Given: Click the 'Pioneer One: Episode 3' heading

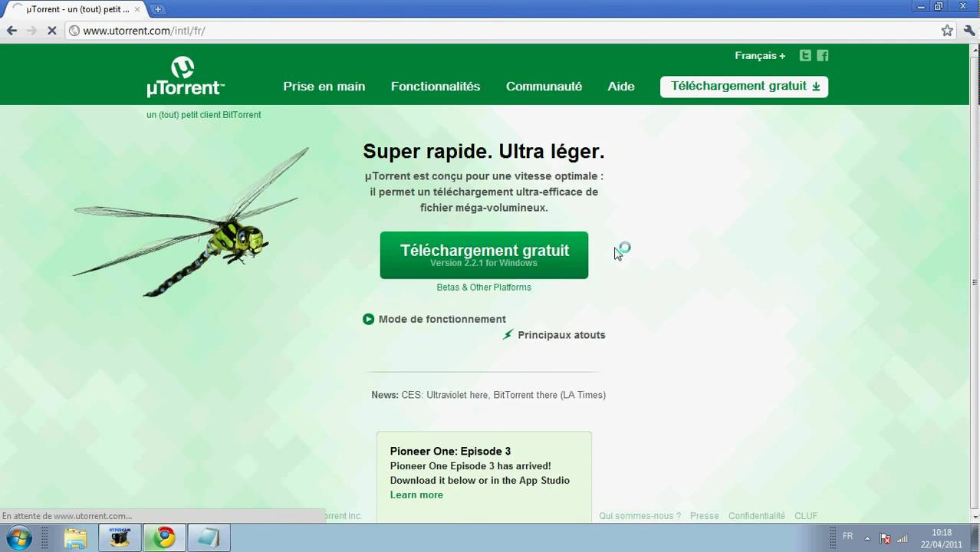Looking at the screenshot, I should tap(450, 451).
